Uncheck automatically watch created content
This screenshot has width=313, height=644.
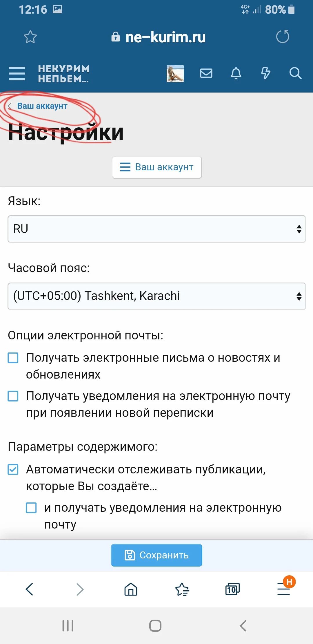pos(13,469)
